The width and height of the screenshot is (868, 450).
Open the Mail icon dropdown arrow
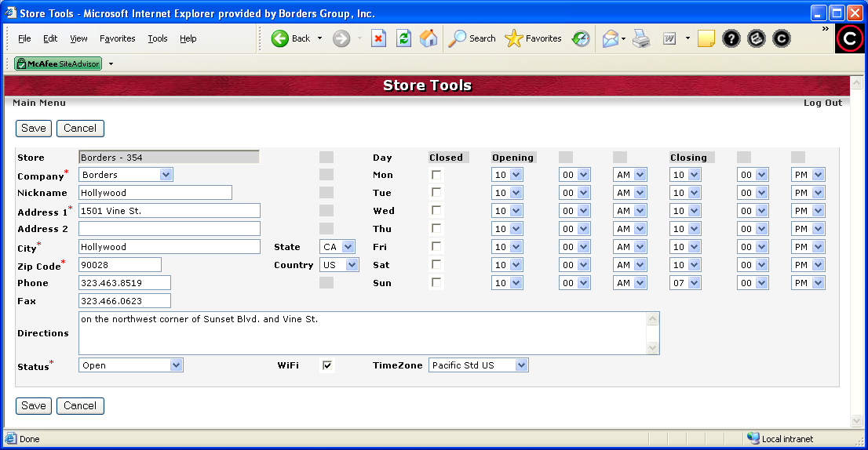tap(623, 38)
